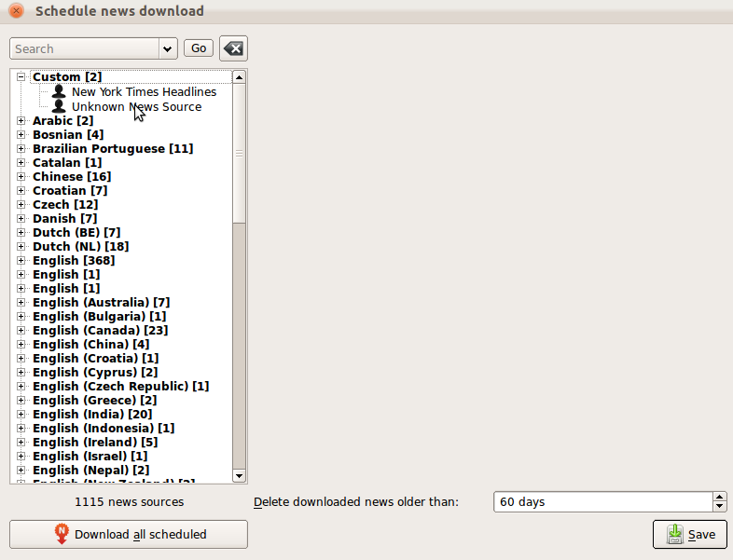Click the clear search backspace icon

pos(233,48)
